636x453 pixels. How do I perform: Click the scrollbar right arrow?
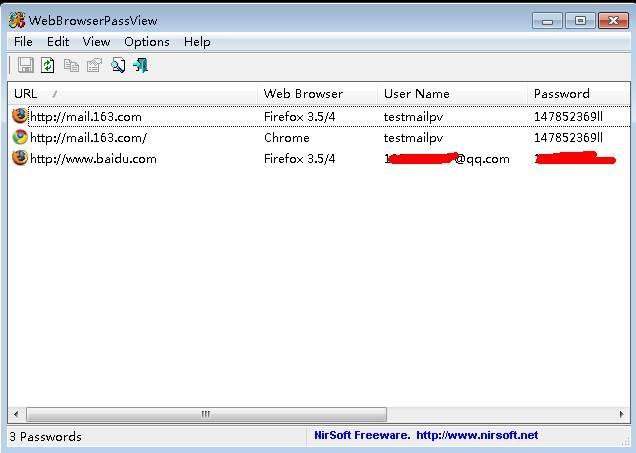(621, 414)
